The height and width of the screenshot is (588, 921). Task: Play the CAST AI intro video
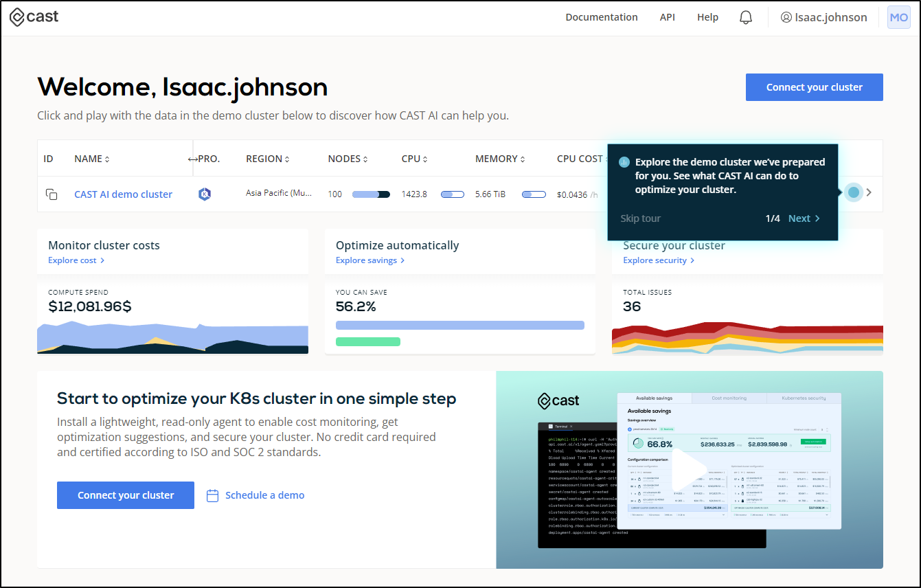pyautogui.click(x=689, y=471)
